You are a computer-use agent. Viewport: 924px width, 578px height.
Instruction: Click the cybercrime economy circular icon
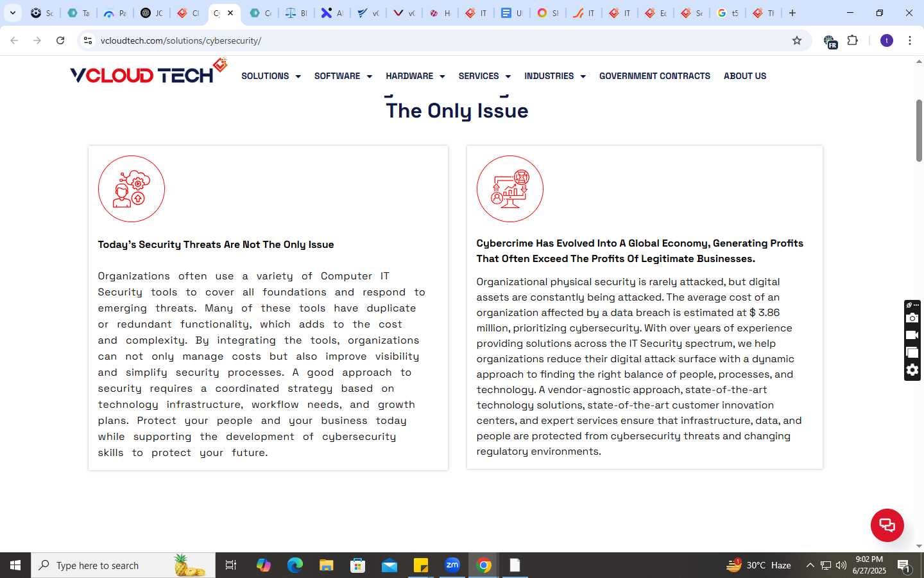(510, 189)
